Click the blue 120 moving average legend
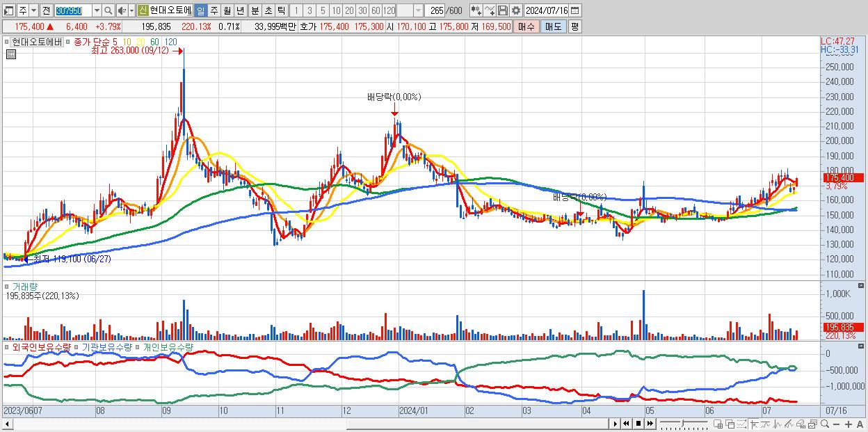 point(170,42)
